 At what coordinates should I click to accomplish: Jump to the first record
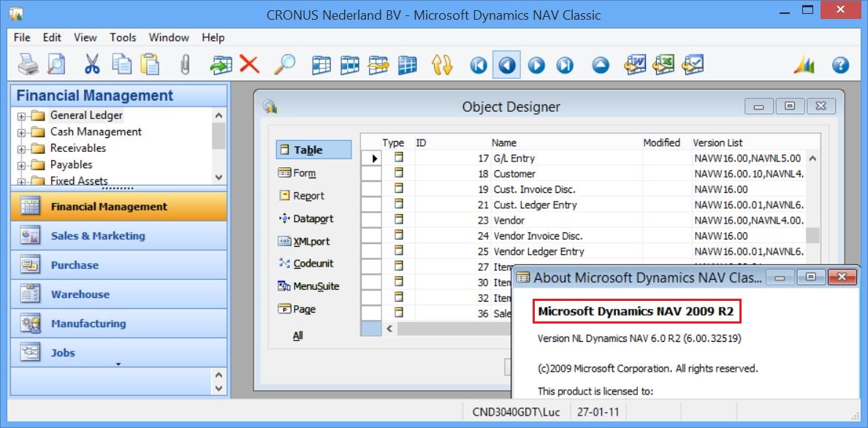479,65
